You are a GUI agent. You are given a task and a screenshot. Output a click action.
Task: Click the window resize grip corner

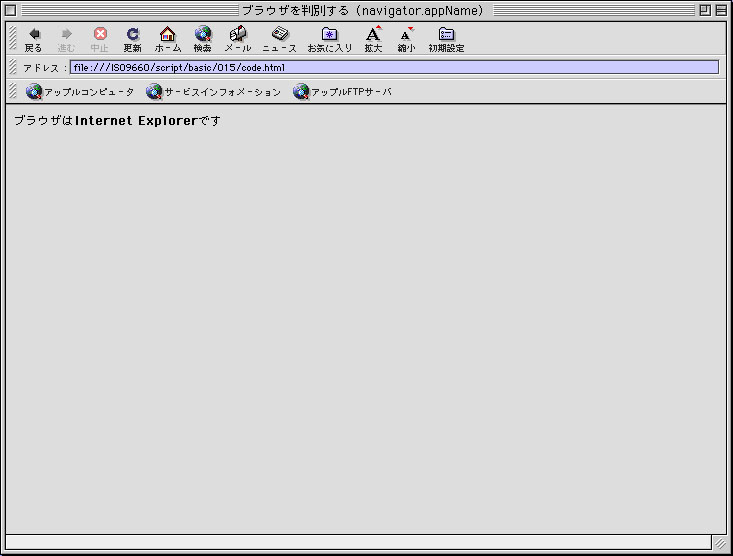pos(720,543)
